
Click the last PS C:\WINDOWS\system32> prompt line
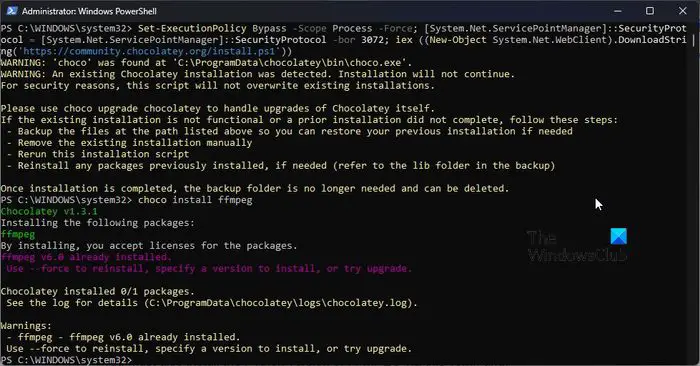[x=67, y=360]
